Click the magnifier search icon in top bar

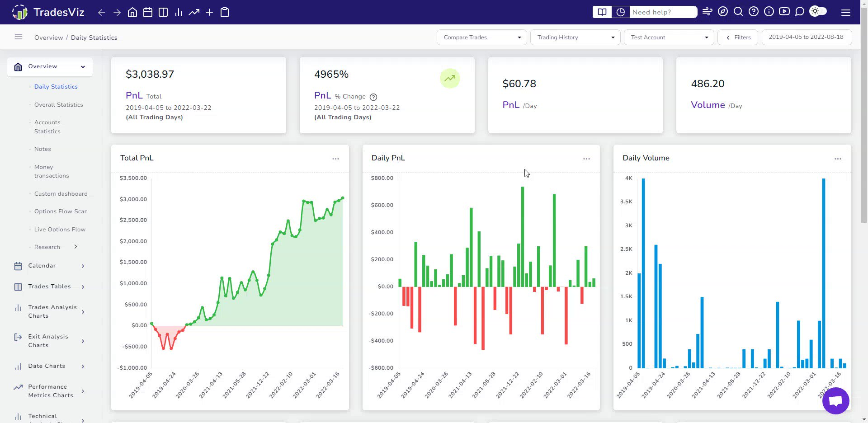point(738,12)
